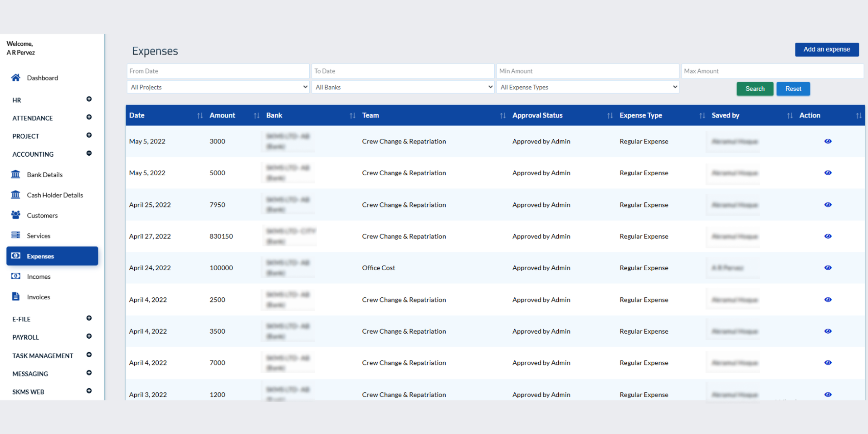Sort by Approval Status column arrows
Image resolution: width=868 pixels, height=434 pixels.
coord(610,116)
